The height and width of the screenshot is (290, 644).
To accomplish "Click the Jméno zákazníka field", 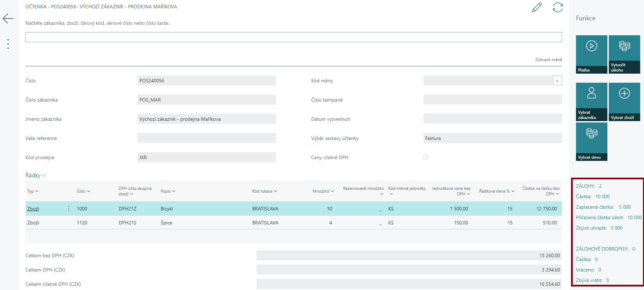I will [x=207, y=119].
